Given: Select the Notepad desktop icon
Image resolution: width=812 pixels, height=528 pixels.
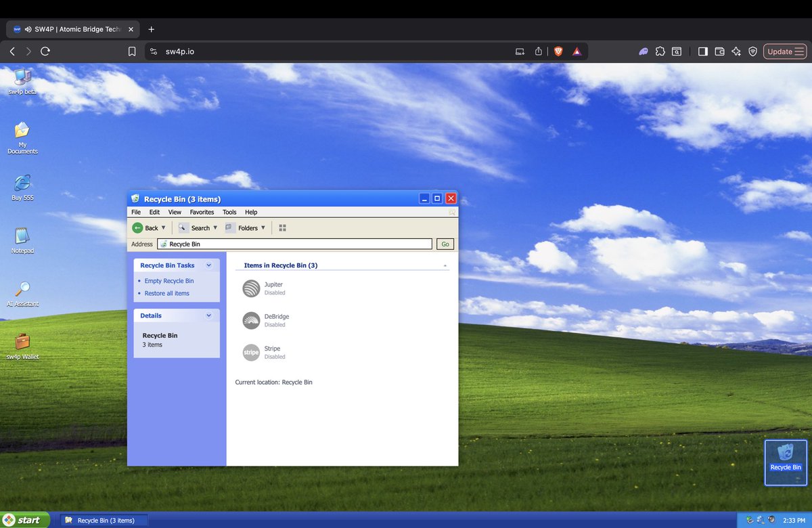Looking at the screenshot, I should coord(22,240).
